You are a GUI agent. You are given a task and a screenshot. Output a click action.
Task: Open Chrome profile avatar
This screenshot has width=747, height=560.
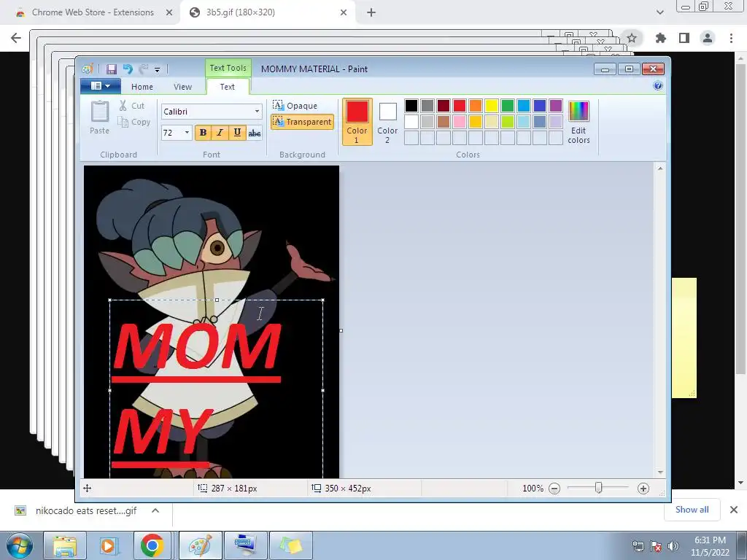(x=708, y=38)
